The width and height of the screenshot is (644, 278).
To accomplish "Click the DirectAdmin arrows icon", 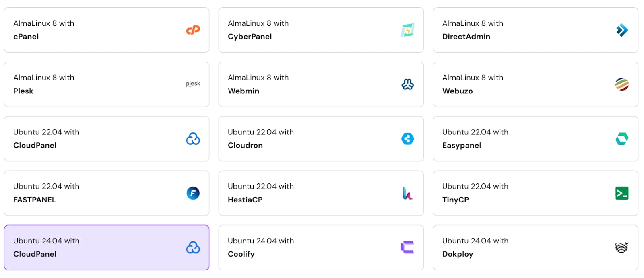I will (622, 29).
